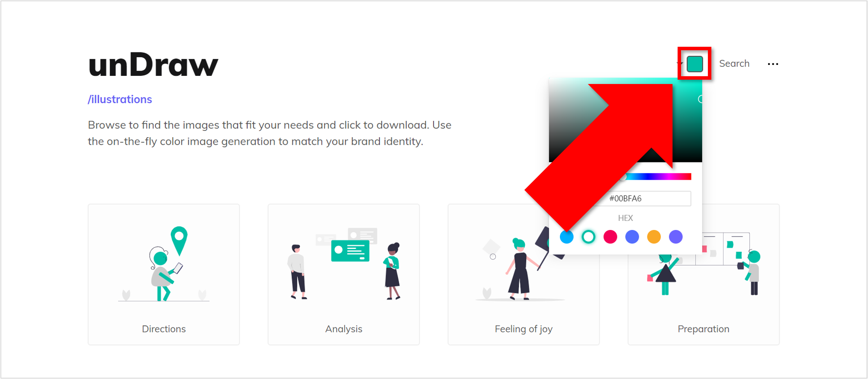Open the teal color picker swatch
The width and height of the screenshot is (868, 379).
[x=694, y=64]
